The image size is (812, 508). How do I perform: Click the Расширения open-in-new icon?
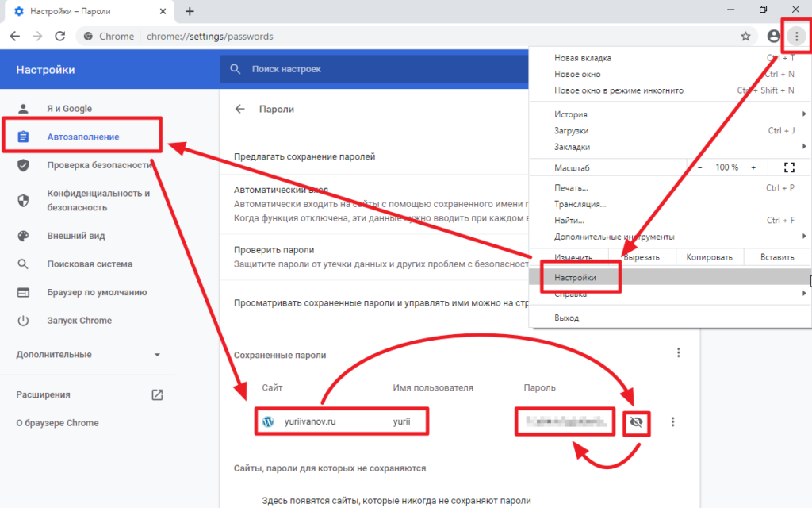click(157, 395)
